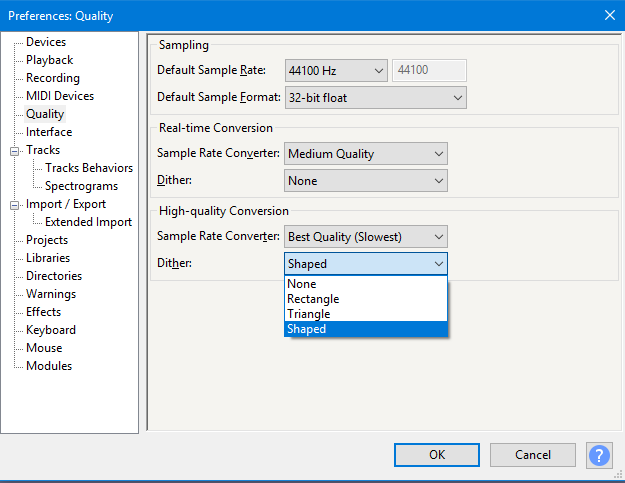The image size is (625, 483).
Task: Select Extended Import in the tree
Action: pos(88,222)
